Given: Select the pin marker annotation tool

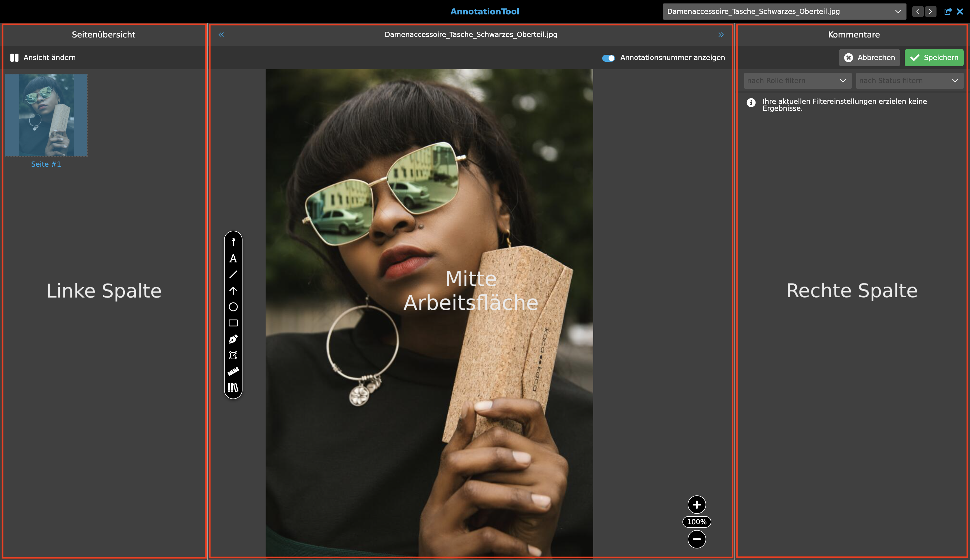Looking at the screenshot, I should coord(233,242).
